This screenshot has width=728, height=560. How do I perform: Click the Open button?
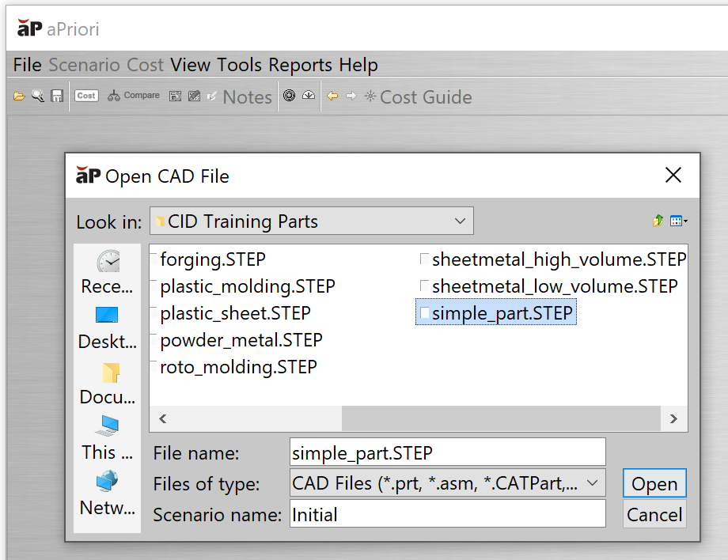654,483
